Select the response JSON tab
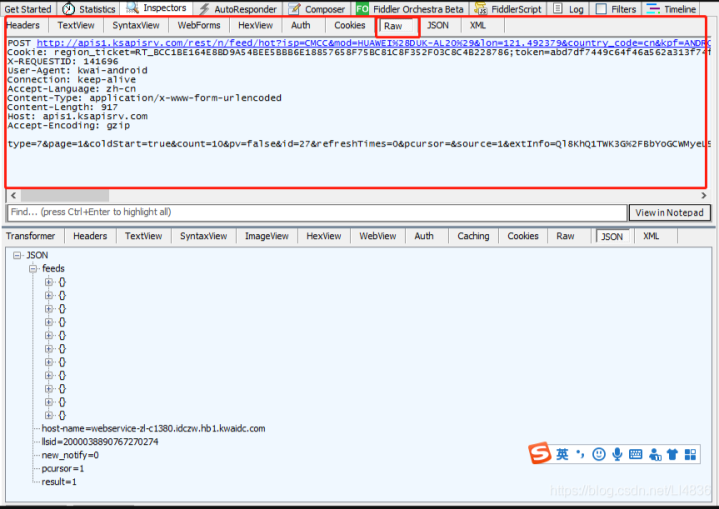Screen dimensions: 719x509 (612, 237)
